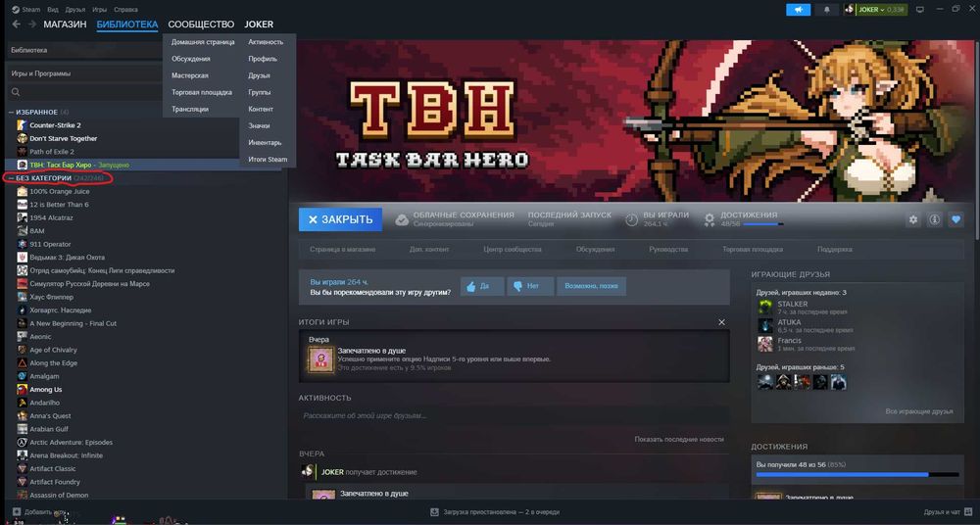Click the 911 Operator game icon
Image resolution: width=980 pixels, height=525 pixels.
[x=23, y=244]
